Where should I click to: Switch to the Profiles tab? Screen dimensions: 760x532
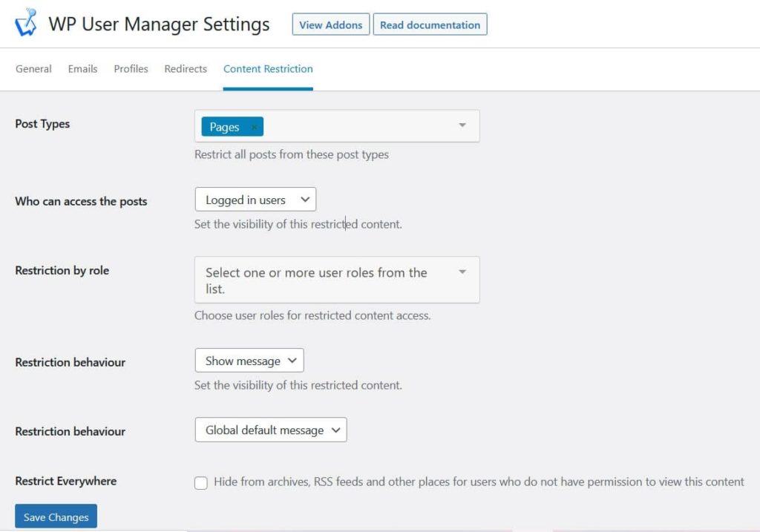(x=131, y=69)
